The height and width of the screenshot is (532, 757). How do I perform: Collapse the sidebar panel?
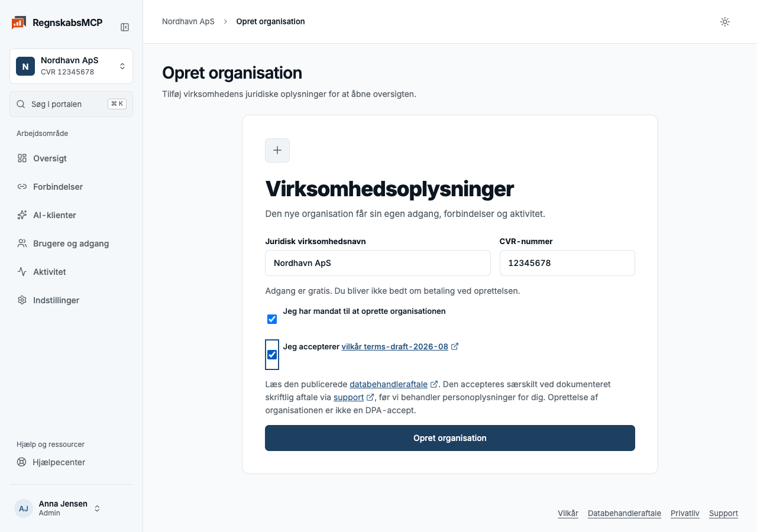[125, 27]
